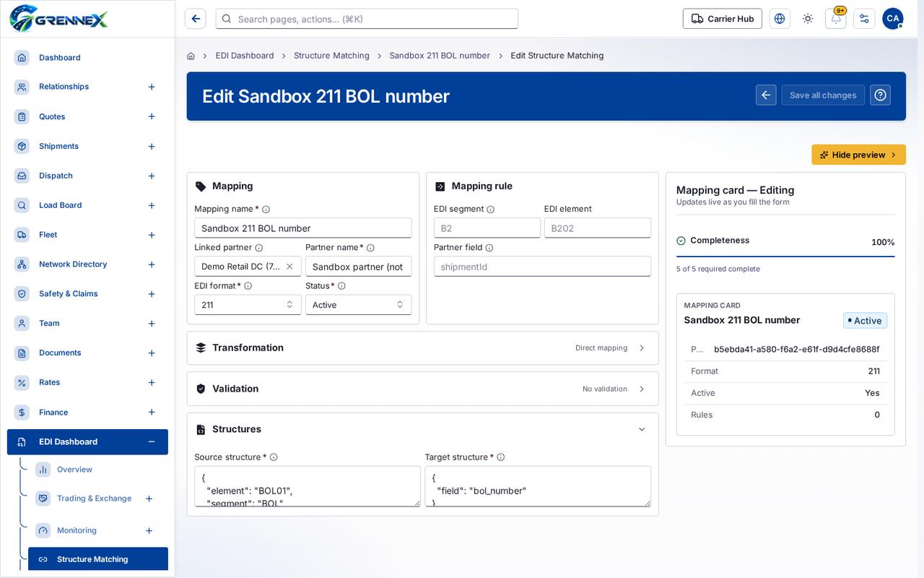
Task: Click the help question mark icon in the header
Action: (880, 95)
